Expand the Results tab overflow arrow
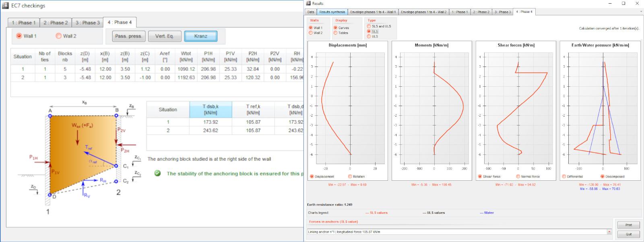Viewport: 644px width, 242px height. tap(641, 12)
